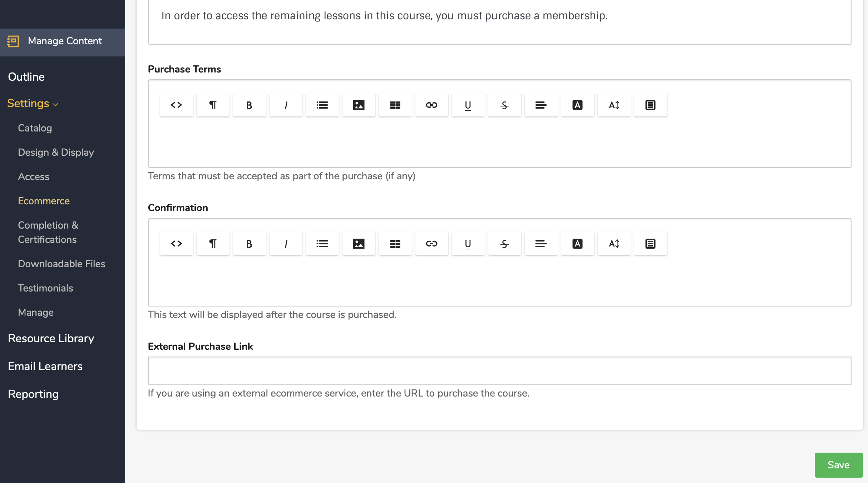The width and height of the screenshot is (868, 483).
Task: Click the External Purchase Link field
Action: click(x=500, y=371)
